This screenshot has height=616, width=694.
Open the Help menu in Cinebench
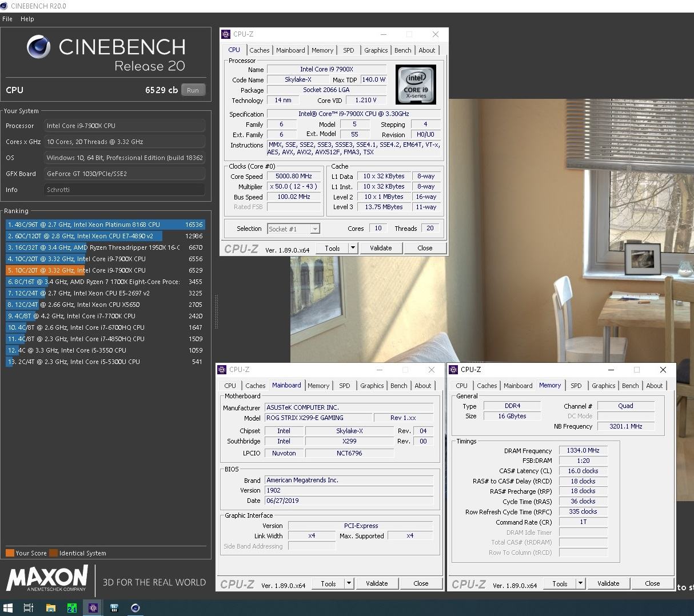click(27, 19)
